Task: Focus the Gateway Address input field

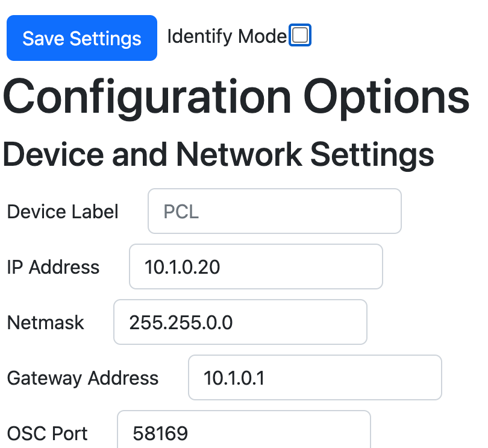Action: [315, 377]
